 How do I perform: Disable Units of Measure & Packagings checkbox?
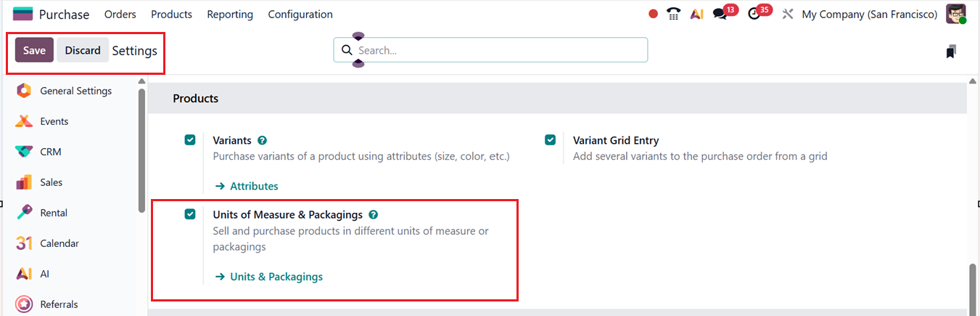click(x=190, y=214)
